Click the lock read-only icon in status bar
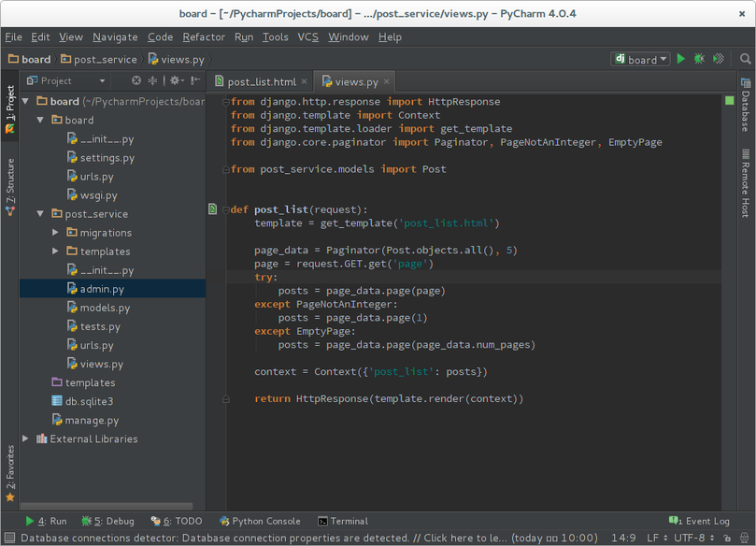Screen dimensions: 756x546 (x=727, y=538)
